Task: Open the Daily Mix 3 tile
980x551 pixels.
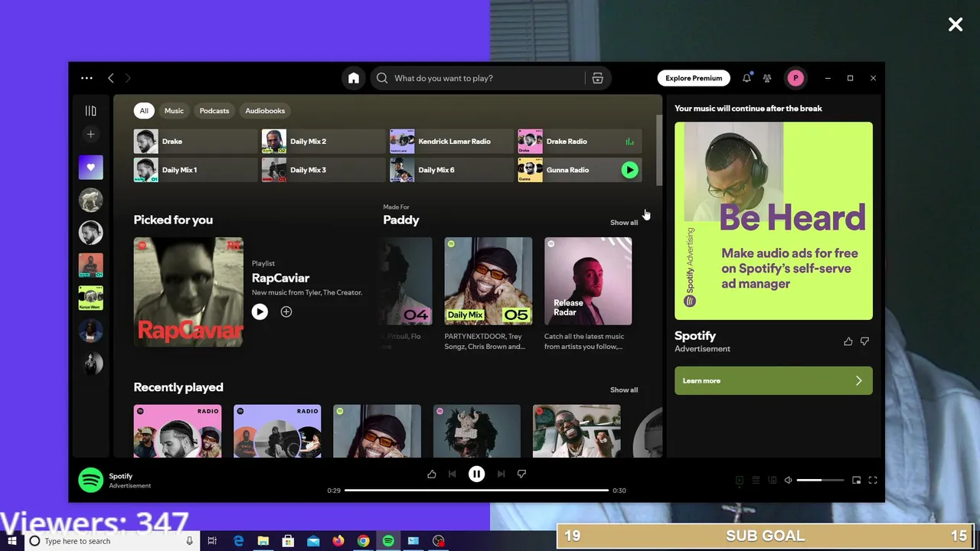Action: pos(323,170)
